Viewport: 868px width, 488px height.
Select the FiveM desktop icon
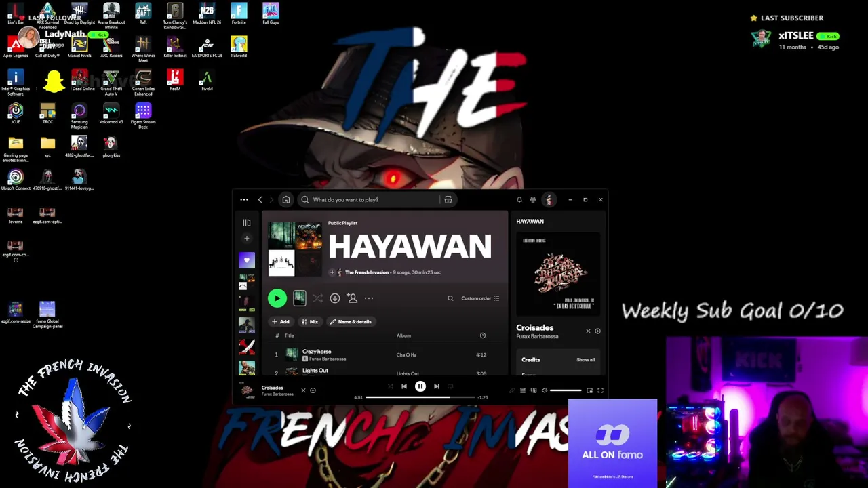(207, 80)
